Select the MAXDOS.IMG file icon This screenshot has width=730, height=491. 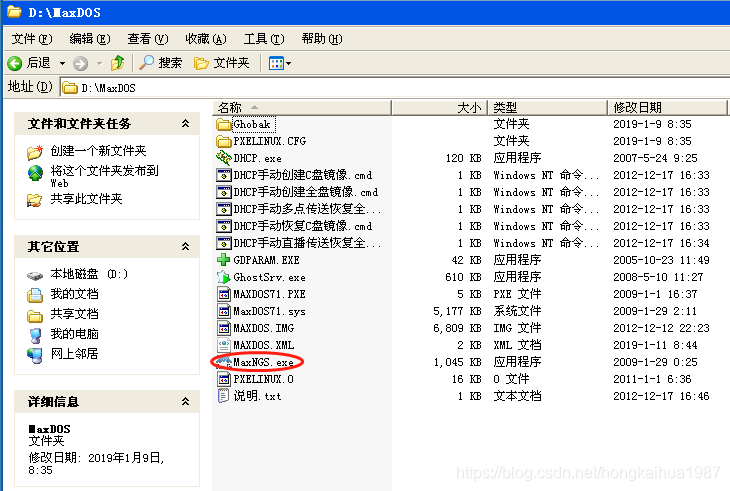click(x=224, y=328)
